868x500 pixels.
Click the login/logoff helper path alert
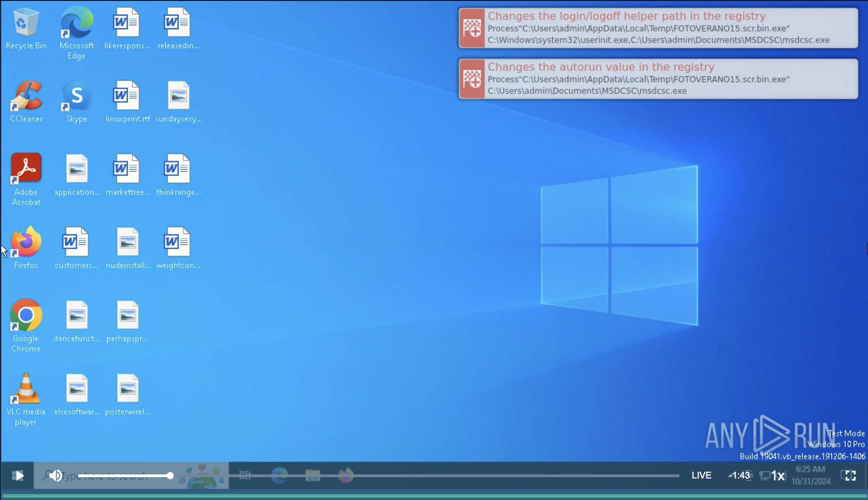(x=658, y=28)
